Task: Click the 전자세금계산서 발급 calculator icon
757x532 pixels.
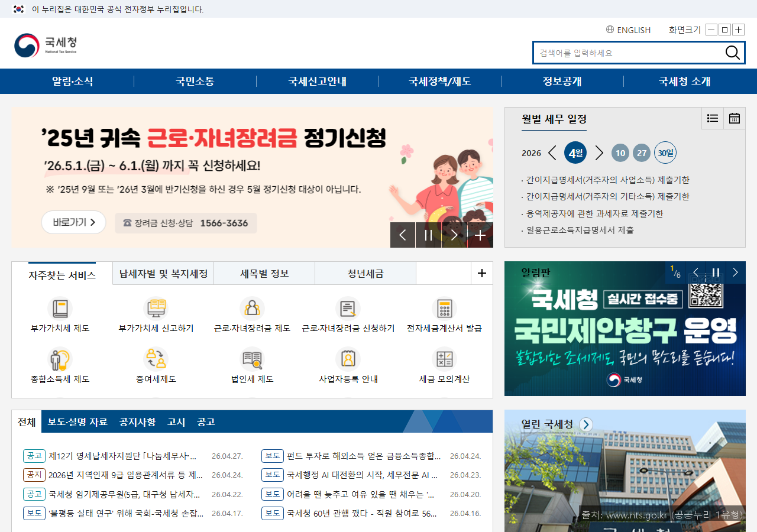Action: click(x=444, y=309)
